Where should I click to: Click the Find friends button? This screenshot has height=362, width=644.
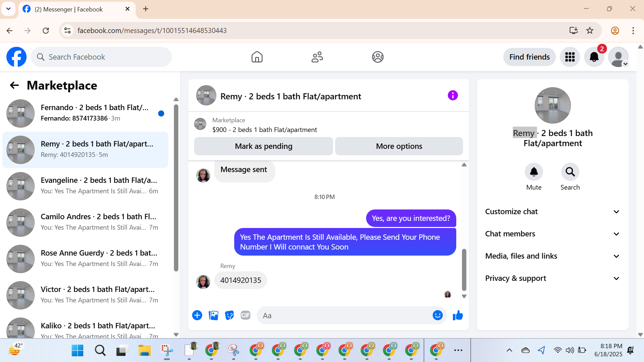click(529, 57)
